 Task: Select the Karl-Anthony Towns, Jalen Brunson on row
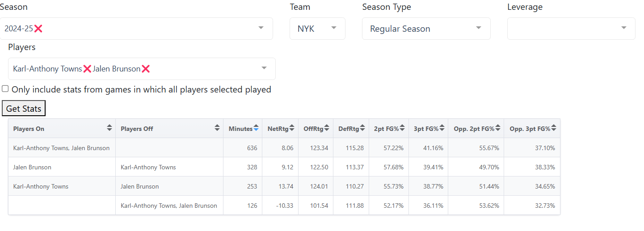click(284, 148)
